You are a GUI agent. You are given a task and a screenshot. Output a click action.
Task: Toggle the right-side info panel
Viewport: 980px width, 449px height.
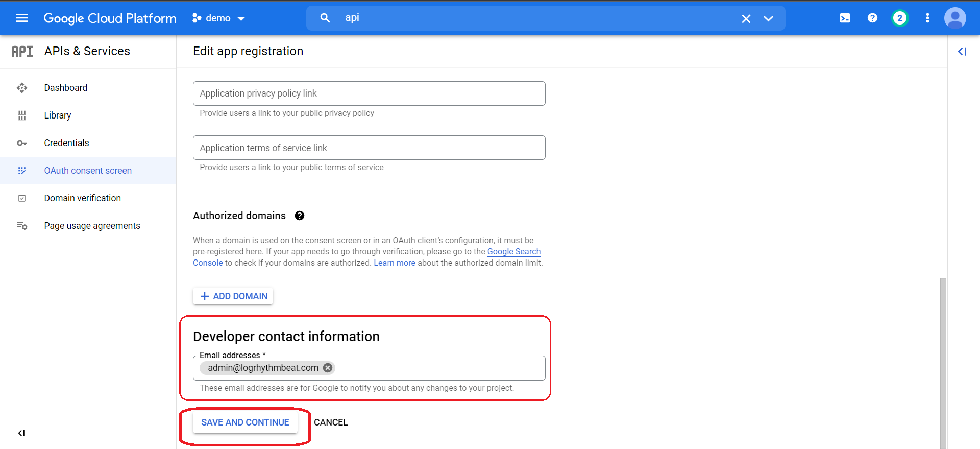962,52
